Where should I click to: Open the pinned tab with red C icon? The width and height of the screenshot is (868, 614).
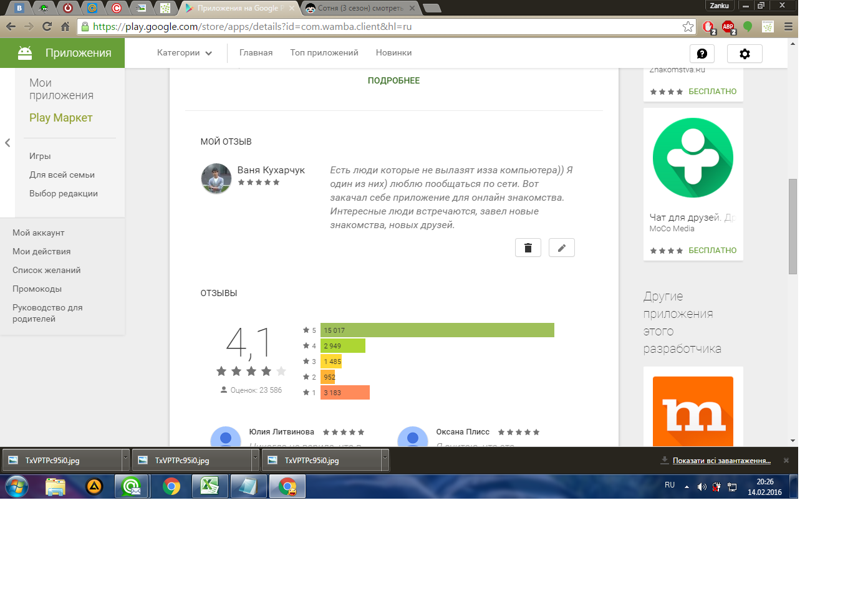click(117, 8)
